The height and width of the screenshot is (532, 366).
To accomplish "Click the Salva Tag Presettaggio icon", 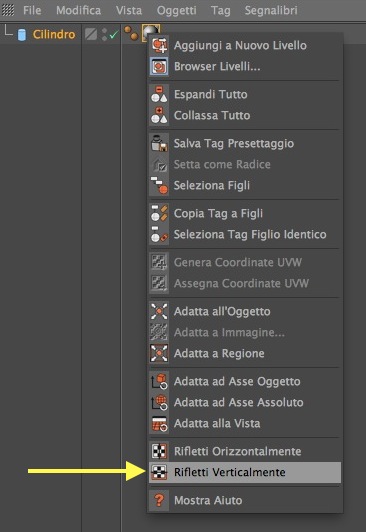I will 159,143.
